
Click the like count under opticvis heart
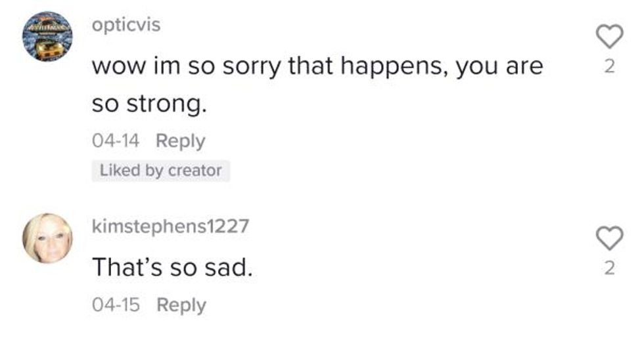click(x=609, y=68)
